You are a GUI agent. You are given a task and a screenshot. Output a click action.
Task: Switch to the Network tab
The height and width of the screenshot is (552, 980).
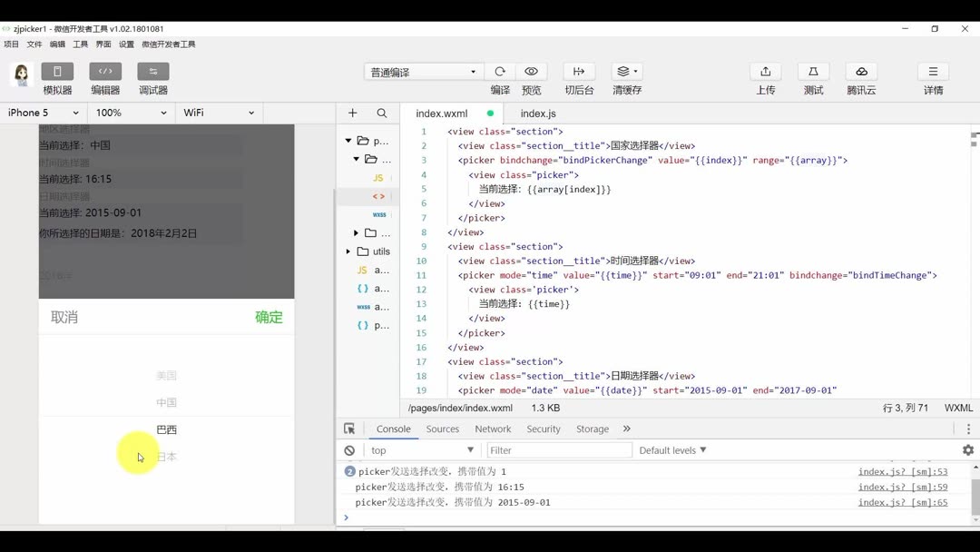[x=493, y=428]
